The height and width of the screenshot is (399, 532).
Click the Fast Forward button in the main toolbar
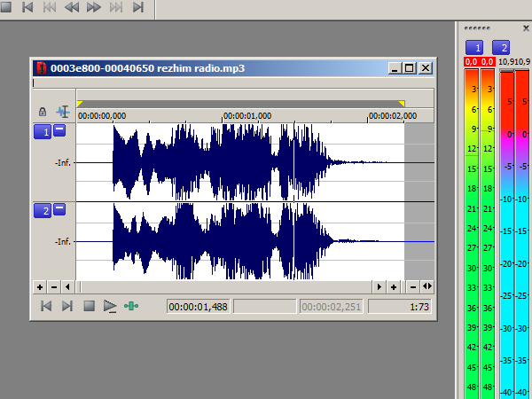pyautogui.click(x=94, y=7)
